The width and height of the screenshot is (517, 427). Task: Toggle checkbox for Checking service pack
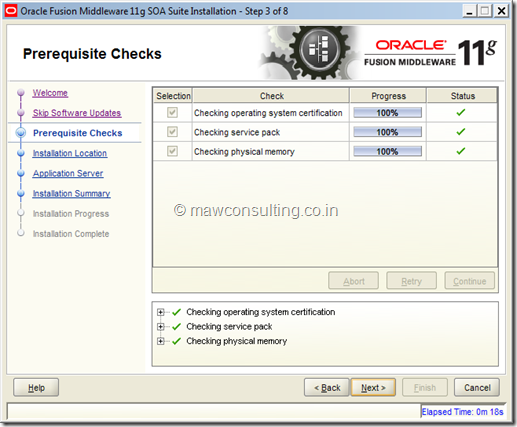172,132
